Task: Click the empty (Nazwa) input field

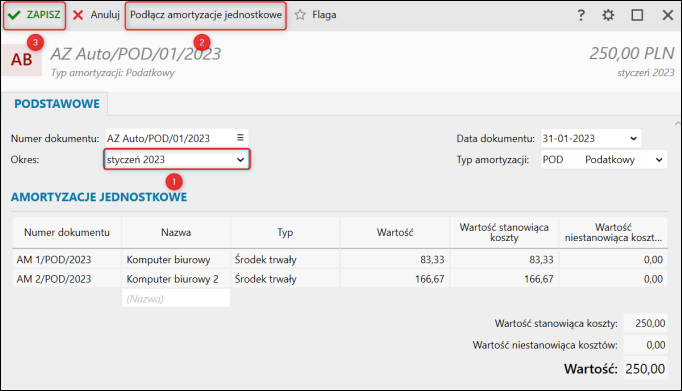Action: click(176, 298)
